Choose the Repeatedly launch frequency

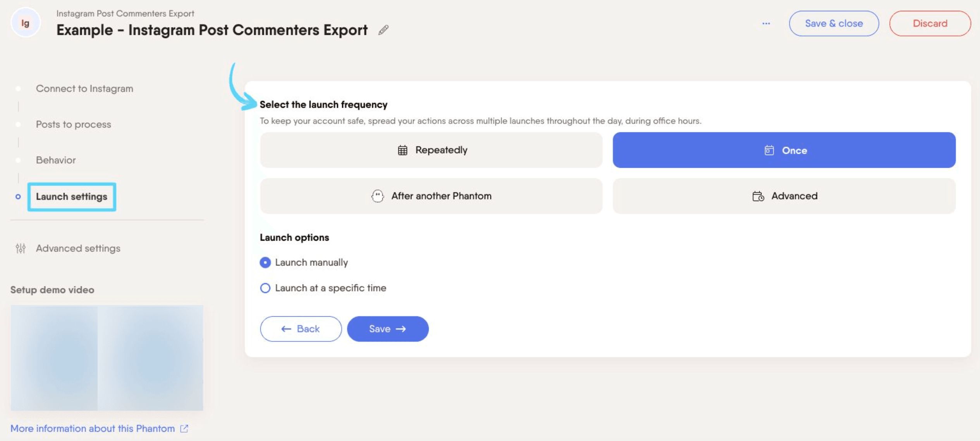[x=431, y=150]
